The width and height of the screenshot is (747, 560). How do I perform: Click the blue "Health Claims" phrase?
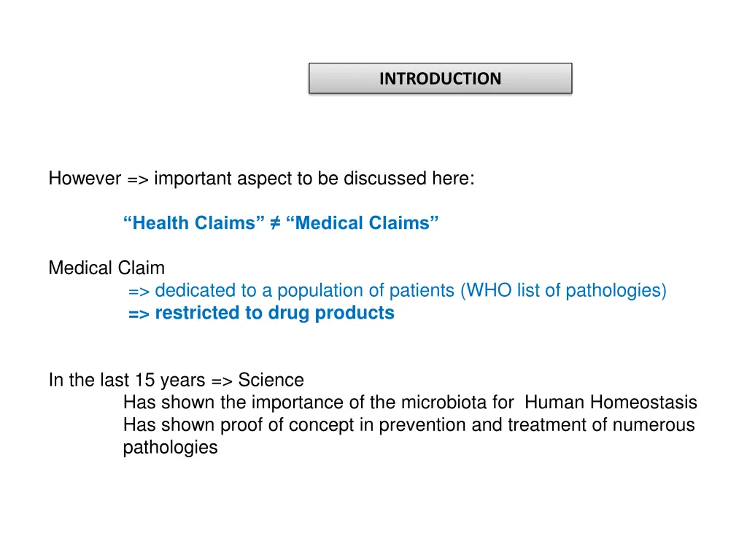(193, 223)
